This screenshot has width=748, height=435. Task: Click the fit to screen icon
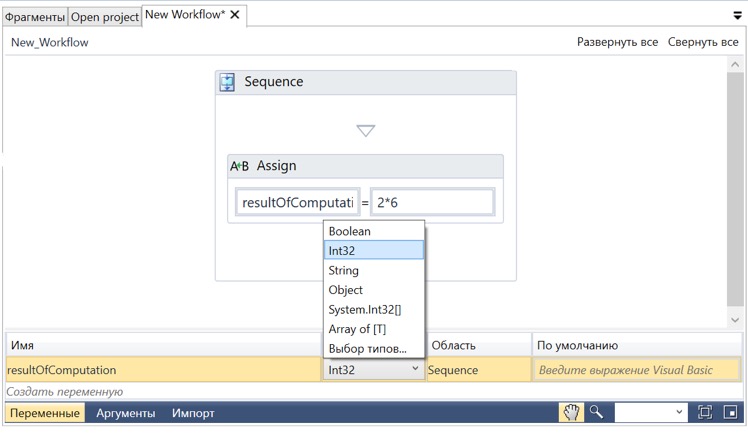pyautogui.click(x=705, y=412)
